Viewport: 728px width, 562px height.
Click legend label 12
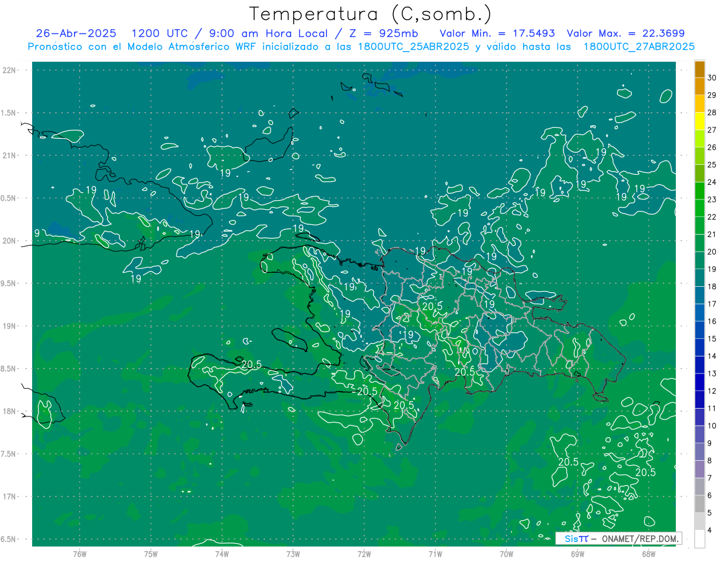712,391
